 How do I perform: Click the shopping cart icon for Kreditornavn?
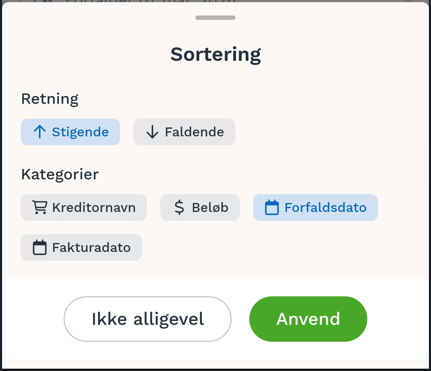point(40,207)
